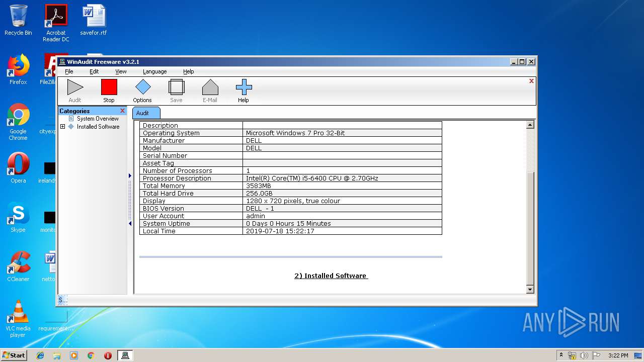644x362 pixels.
Task: Select the '3583MB' total memory value
Action: tap(259, 186)
